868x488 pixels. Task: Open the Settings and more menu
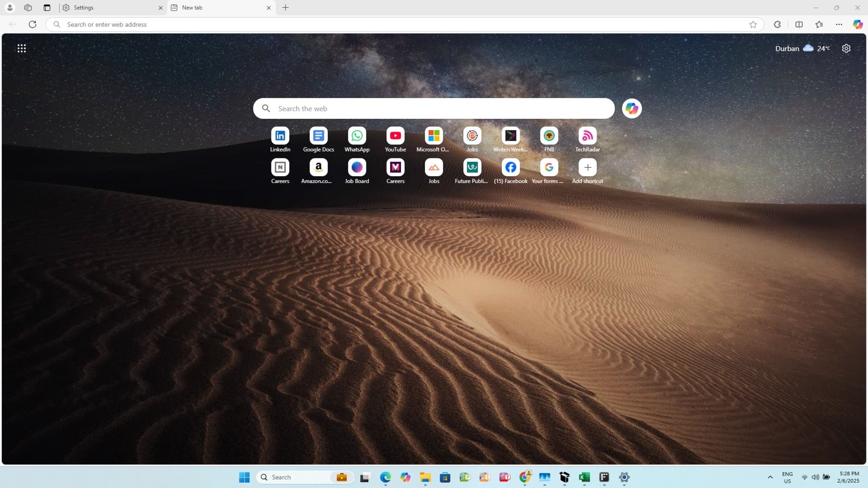[839, 24]
